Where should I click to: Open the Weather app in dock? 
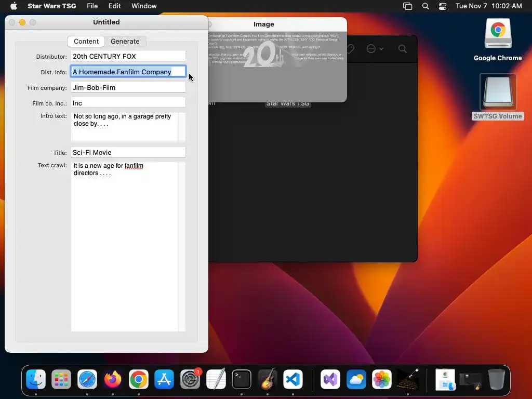tap(356, 379)
